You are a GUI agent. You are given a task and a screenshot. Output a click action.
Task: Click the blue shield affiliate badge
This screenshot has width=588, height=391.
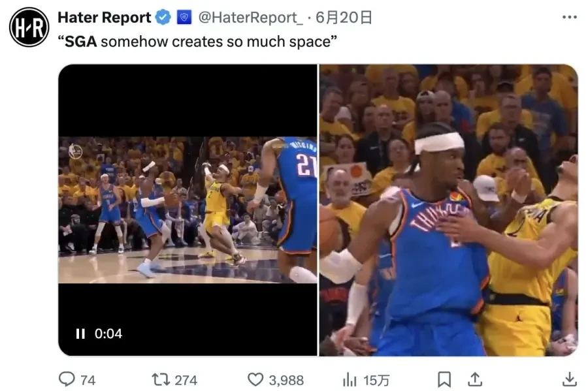pyautogui.click(x=184, y=17)
